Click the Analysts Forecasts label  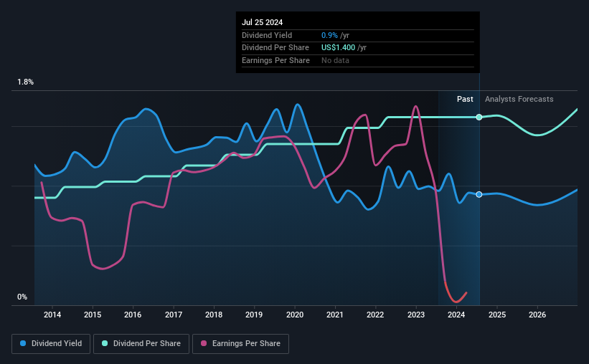tap(519, 99)
